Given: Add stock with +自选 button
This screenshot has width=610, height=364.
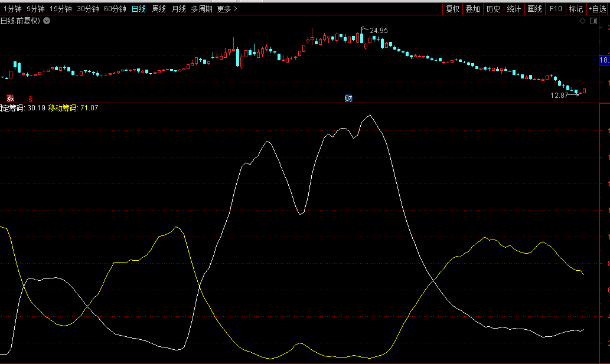Looking at the screenshot, I should [x=597, y=9].
